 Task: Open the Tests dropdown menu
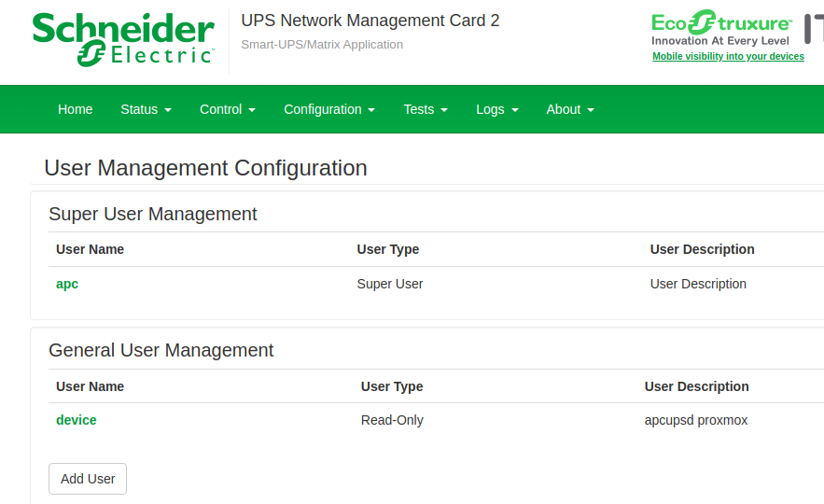pos(425,109)
